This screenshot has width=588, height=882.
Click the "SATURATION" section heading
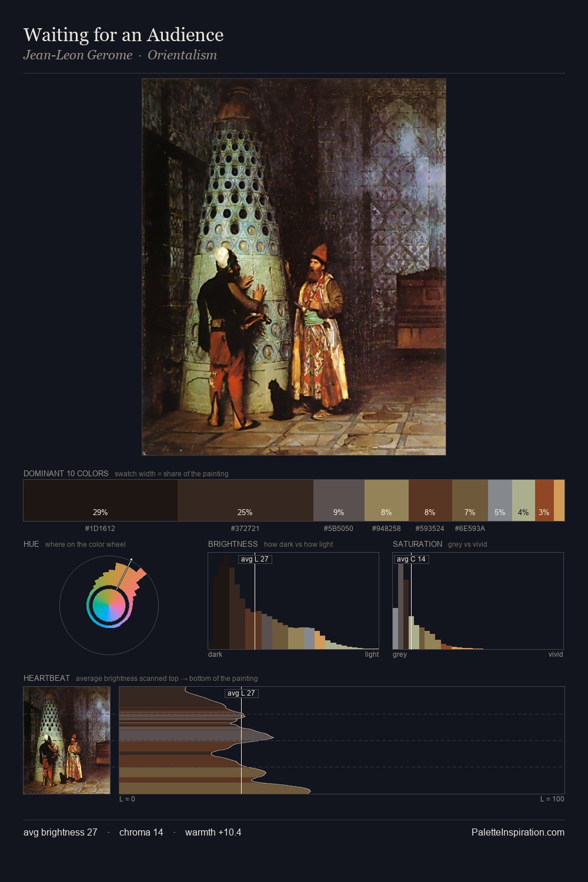(417, 544)
